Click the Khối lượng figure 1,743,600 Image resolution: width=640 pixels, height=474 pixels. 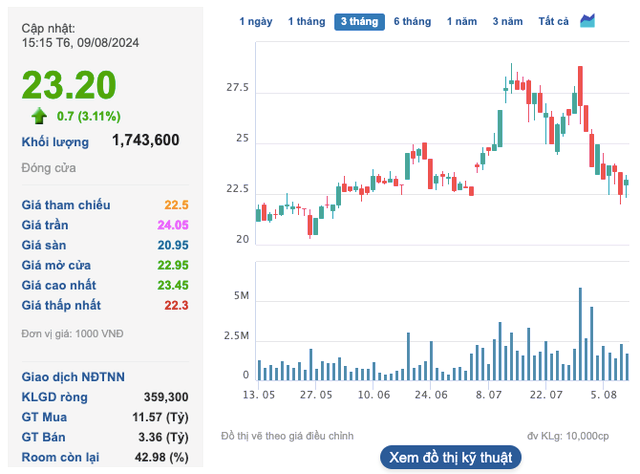tap(146, 140)
